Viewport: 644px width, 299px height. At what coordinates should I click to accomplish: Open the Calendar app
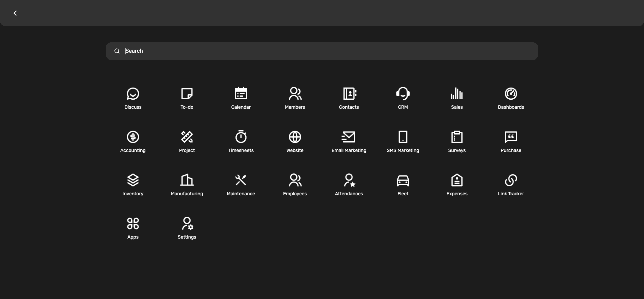pos(241,94)
